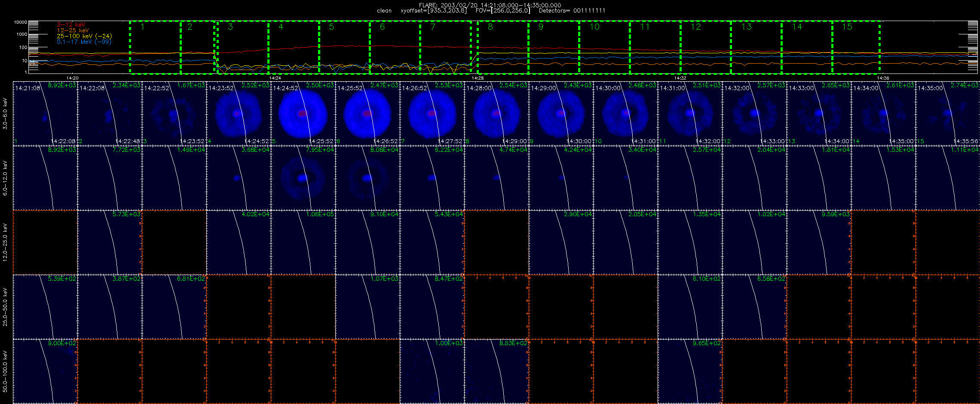Click the orange 12-25 keV legend entry

(73, 31)
